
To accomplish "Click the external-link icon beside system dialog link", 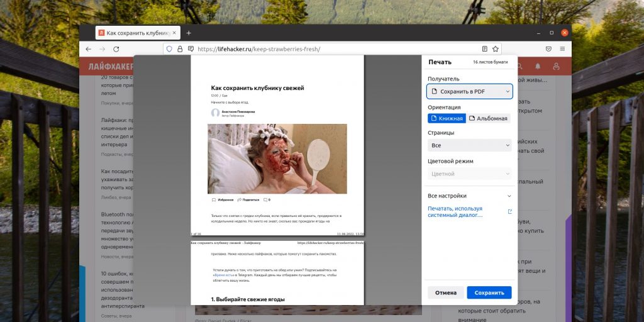I will pos(510,211).
